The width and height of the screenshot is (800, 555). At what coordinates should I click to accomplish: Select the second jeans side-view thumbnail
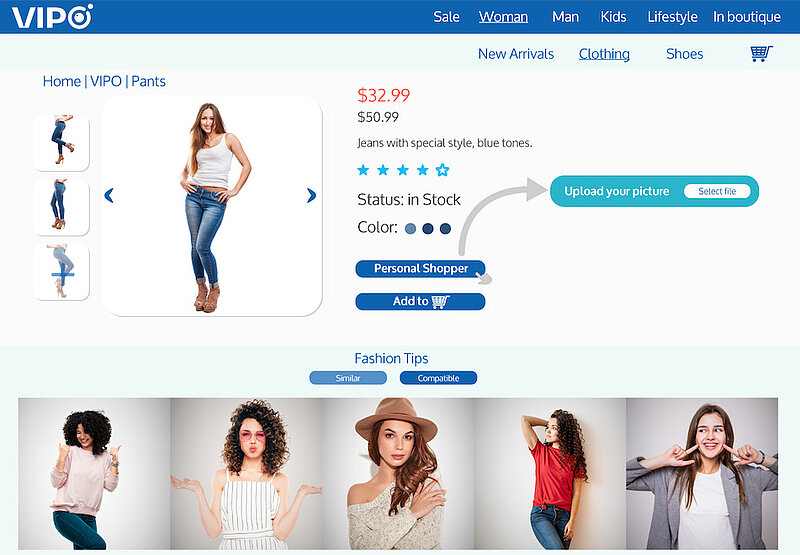pos(61,207)
